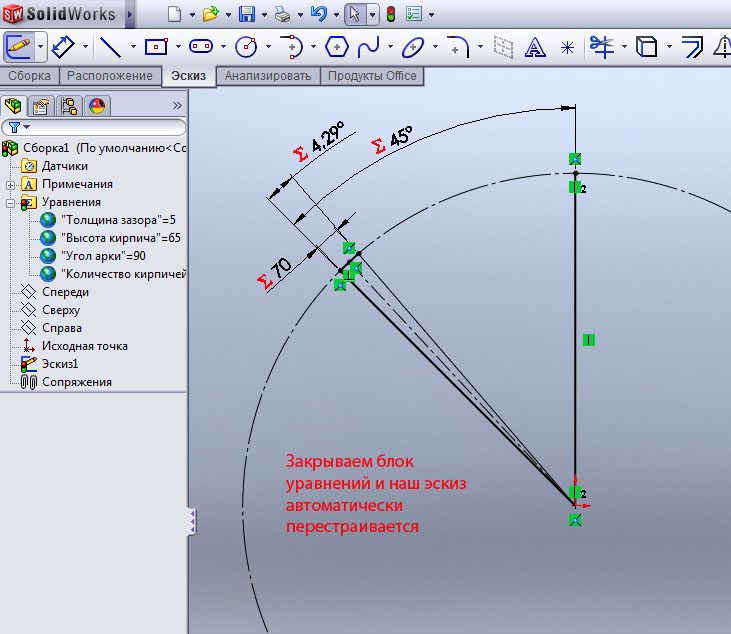The height and width of the screenshot is (634, 731).
Task: Expand the Примечания tree node
Action: [x=10, y=184]
